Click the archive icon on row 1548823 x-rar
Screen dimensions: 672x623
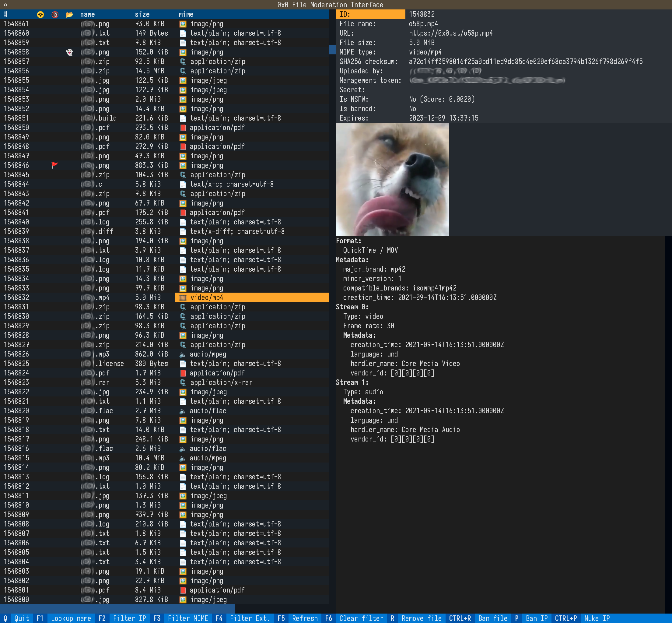tap(183, 383)
